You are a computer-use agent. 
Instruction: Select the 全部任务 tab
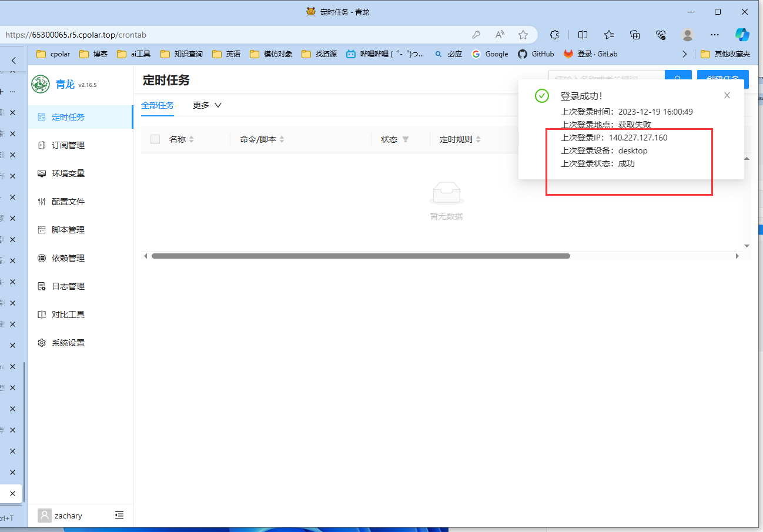coord(158,105)
